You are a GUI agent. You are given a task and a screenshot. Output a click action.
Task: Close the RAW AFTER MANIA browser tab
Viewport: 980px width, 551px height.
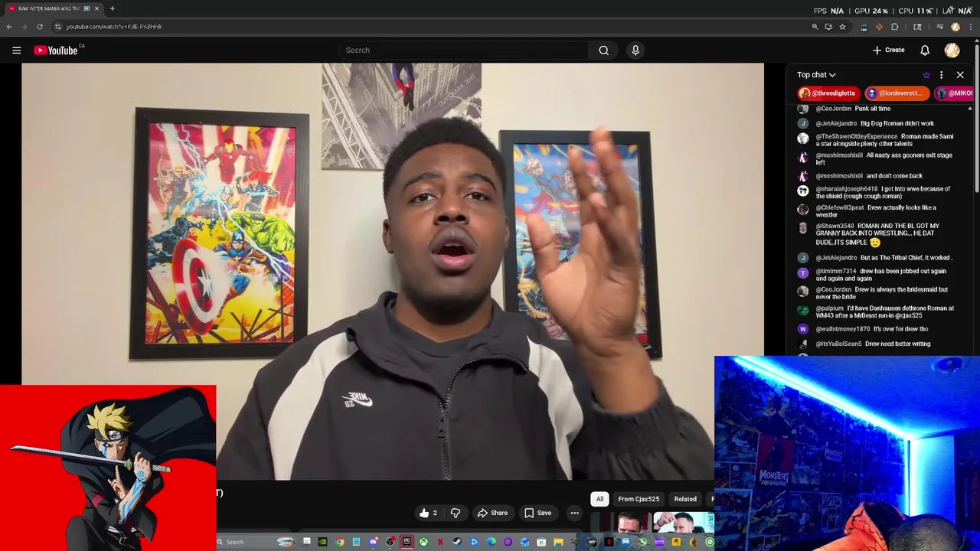(96, 8)
